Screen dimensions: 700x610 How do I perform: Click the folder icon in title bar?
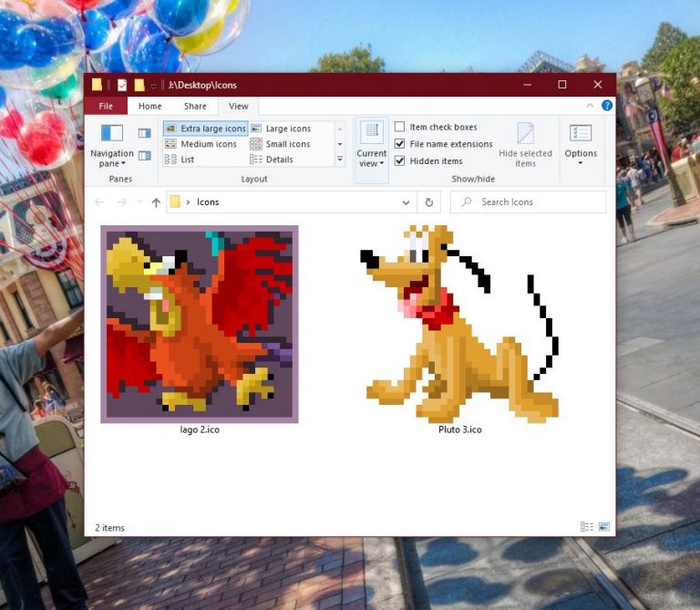click(97, 85)
